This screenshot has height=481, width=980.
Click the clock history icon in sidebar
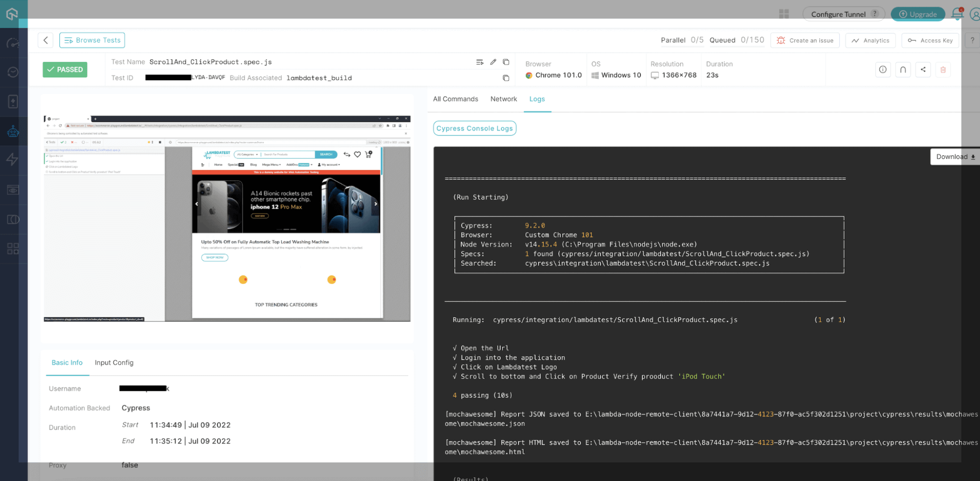pyautogui.click(x=13, y=72)
